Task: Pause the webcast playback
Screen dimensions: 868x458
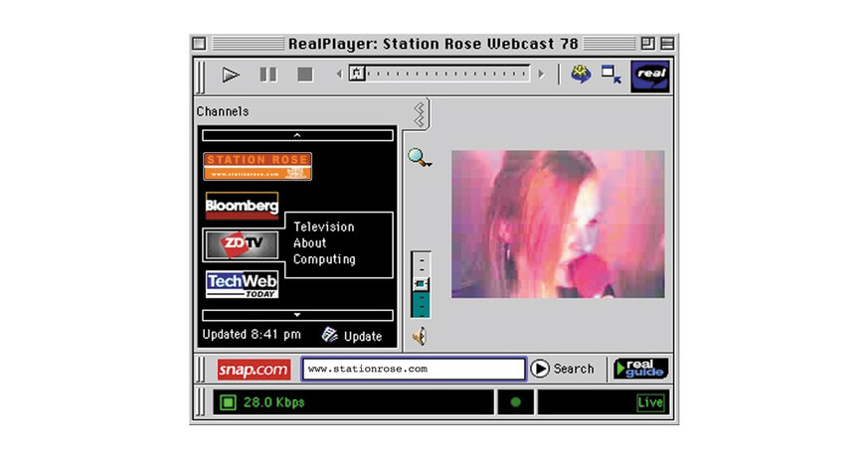Action: click(x=267, y=75)
